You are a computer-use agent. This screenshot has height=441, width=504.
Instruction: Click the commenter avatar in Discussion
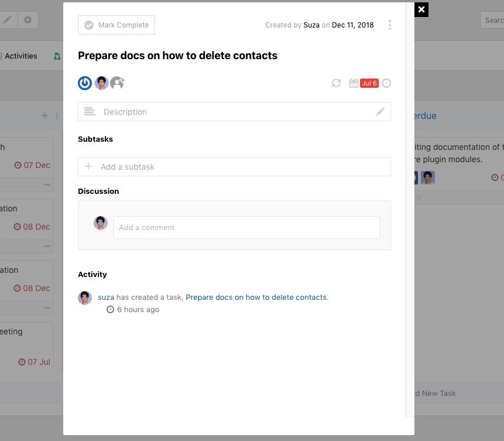coord(101,223)
